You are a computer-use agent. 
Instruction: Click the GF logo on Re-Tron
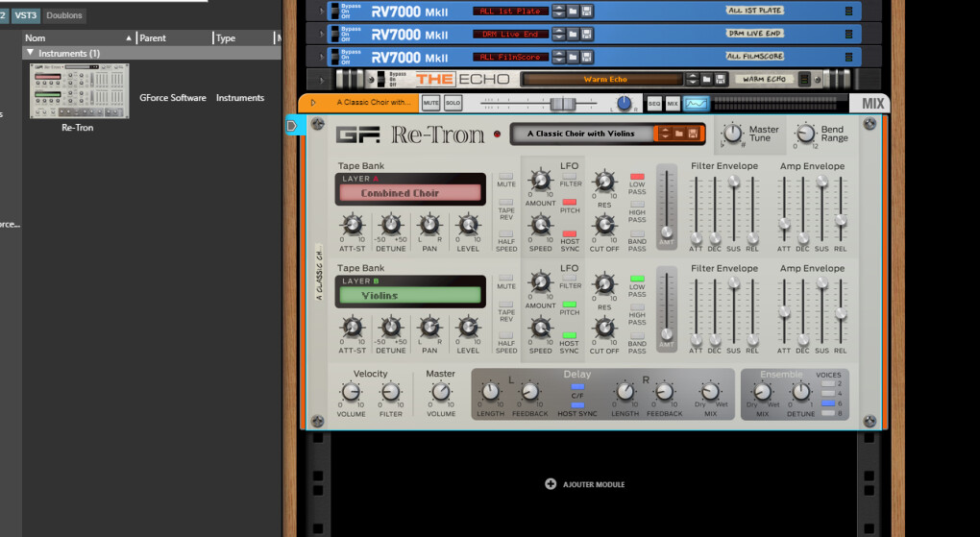(x=358, y=135)
